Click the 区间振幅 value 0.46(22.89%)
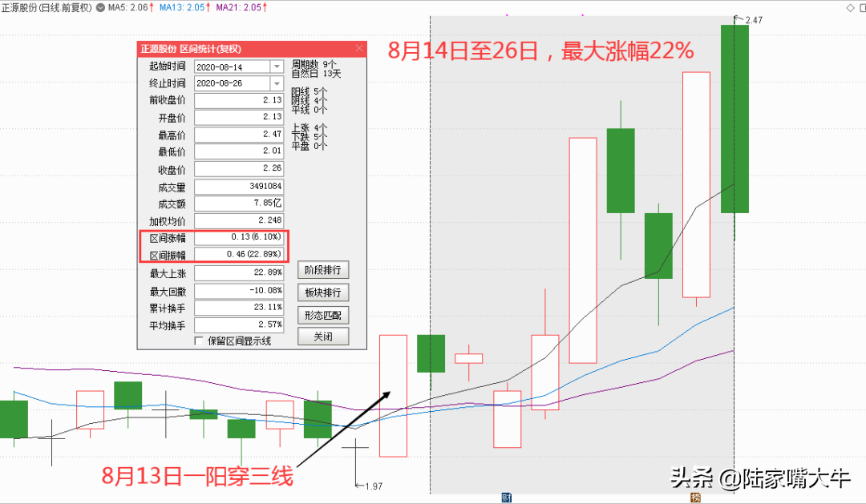Image resolution: width=866 pixels, height=504 pixels. [x=239, y=255]
